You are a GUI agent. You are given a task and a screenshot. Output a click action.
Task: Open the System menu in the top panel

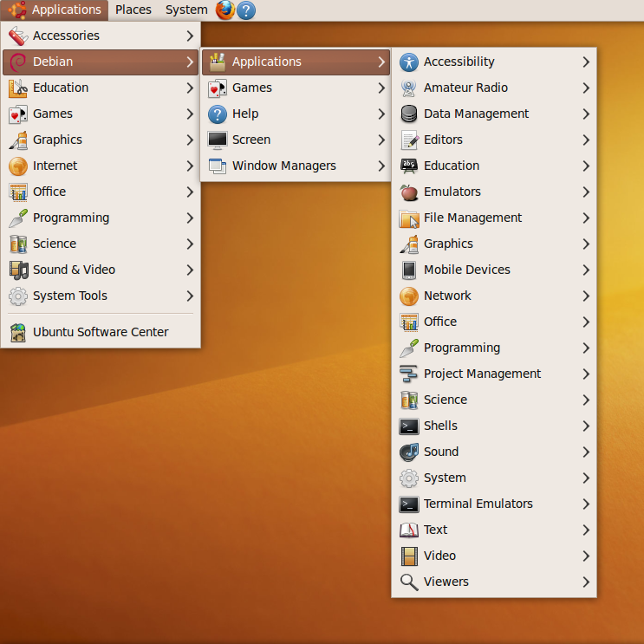click(x=186, y=10)
